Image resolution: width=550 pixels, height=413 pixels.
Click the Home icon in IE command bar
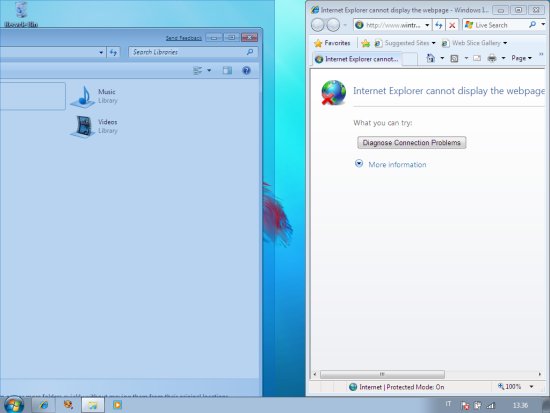430,58
